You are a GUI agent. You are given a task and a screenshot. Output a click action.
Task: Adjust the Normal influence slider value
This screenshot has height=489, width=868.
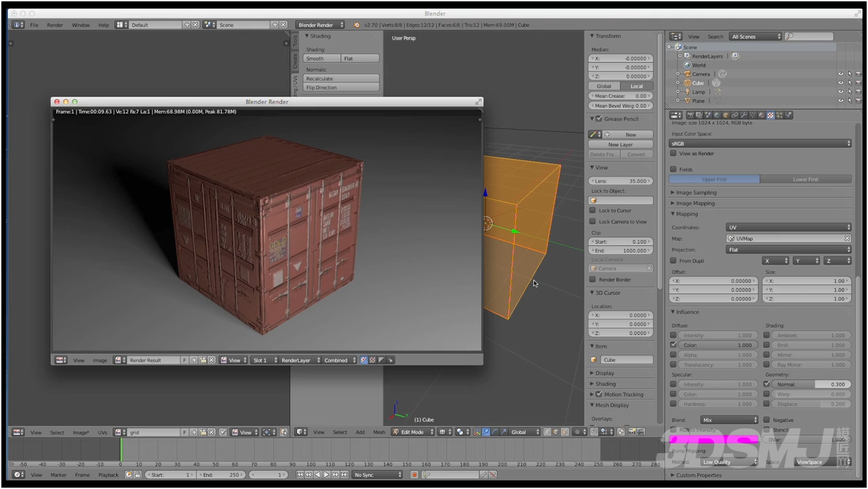pos(810,384)
